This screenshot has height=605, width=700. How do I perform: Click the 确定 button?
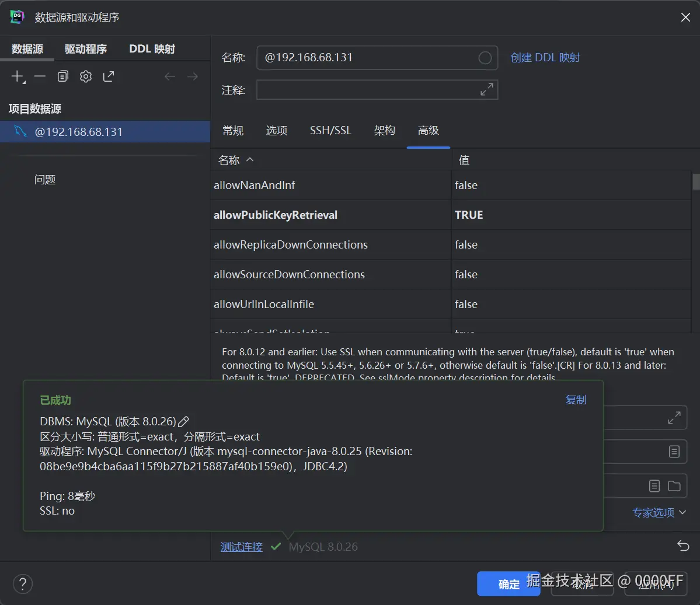point(509,583)
